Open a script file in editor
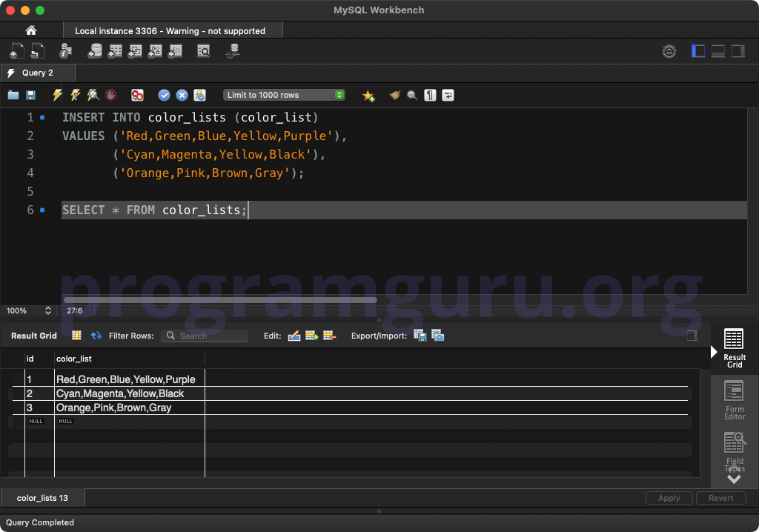The image size is (759, 532). tap(13, 95)
